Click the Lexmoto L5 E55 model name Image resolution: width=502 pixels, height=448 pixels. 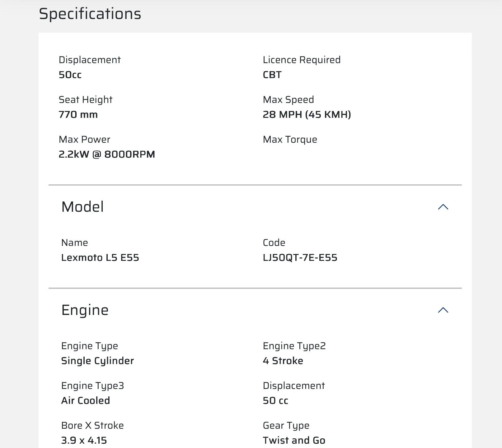(100, 258)
